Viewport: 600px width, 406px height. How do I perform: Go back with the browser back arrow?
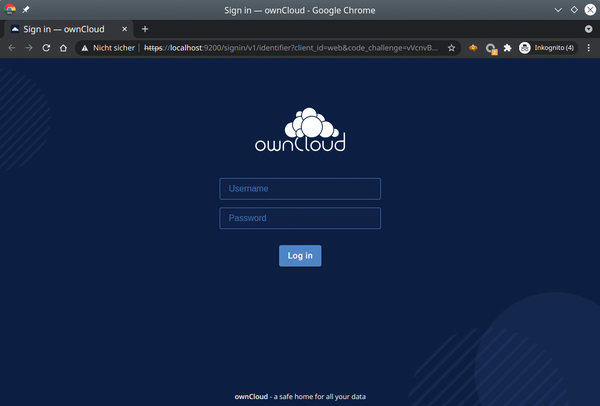point(12,48)
